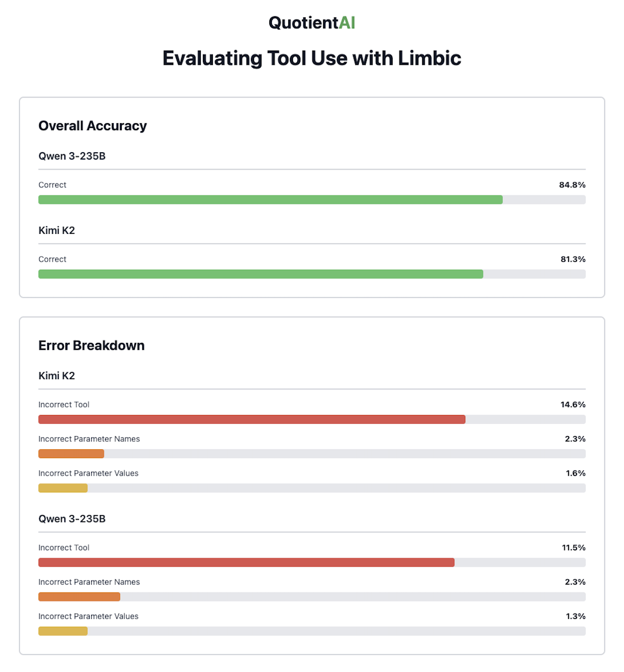Select the Error Breakdown section heading

click(92, 345)
